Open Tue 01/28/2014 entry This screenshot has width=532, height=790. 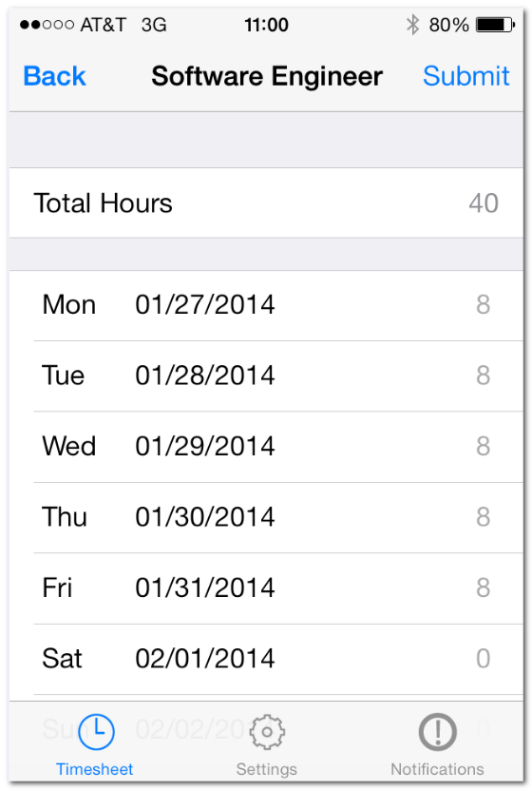click(x=266, y=376)
